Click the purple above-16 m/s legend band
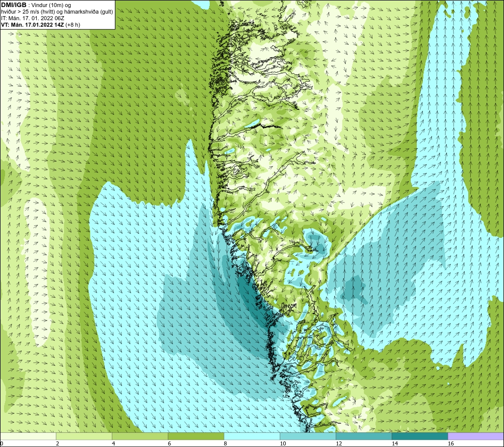The height and width of the screenshot is (447, 504). point(476,436)
